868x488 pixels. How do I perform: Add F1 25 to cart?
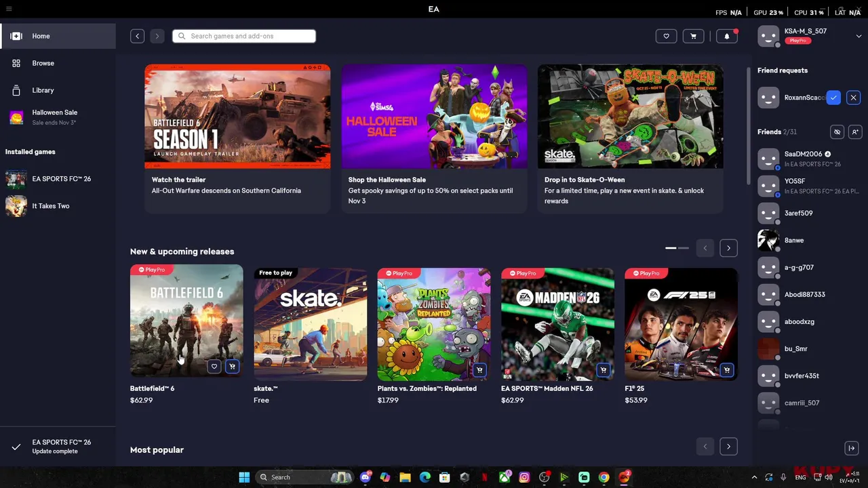click(x=726, y=370)
